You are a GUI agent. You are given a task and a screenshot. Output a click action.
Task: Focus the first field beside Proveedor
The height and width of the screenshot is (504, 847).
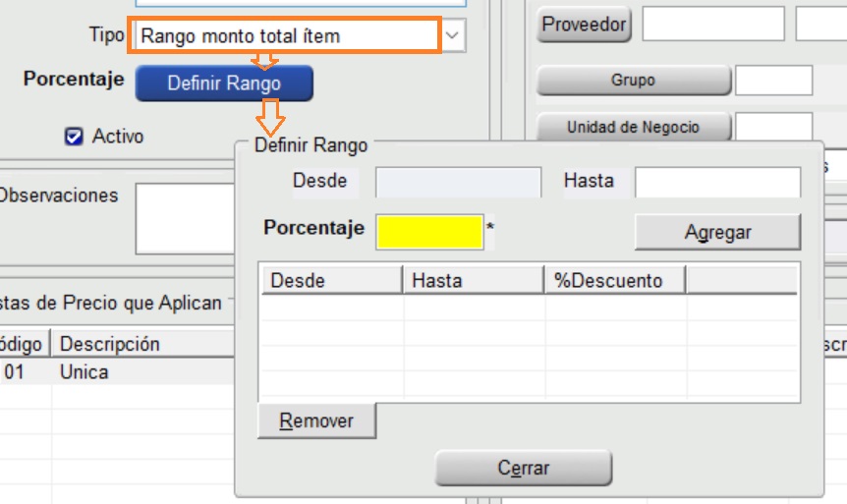click(713, 25)
